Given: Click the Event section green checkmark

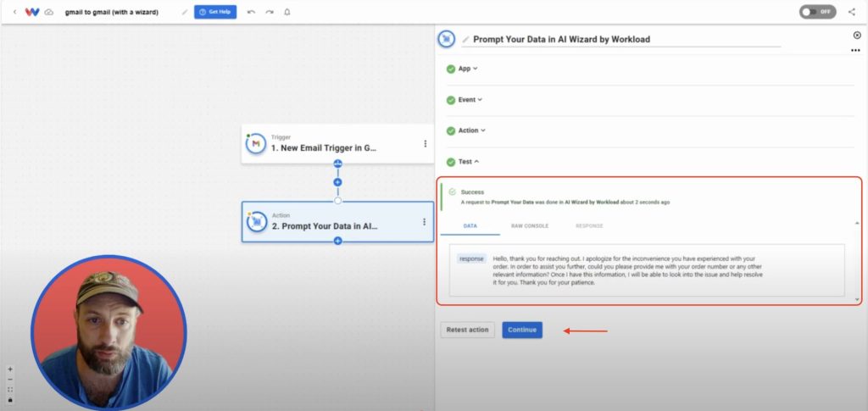Looking at the screenshot, I should 451,100.
